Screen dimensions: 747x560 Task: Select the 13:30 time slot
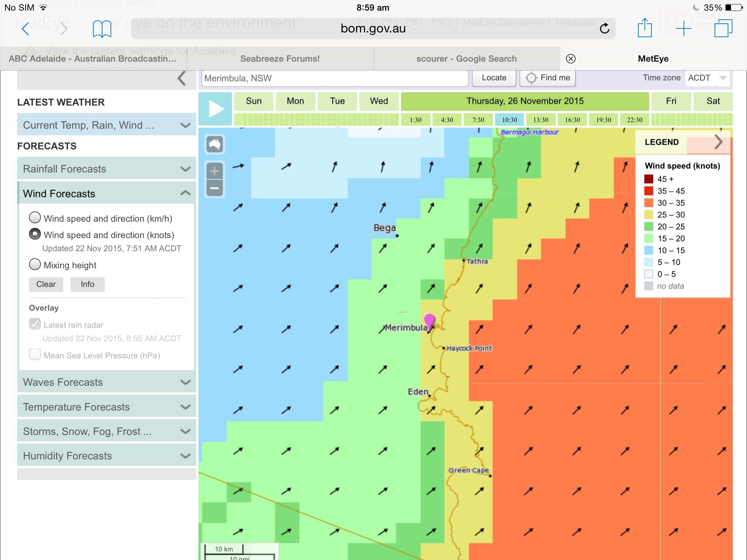coord(541,120)
